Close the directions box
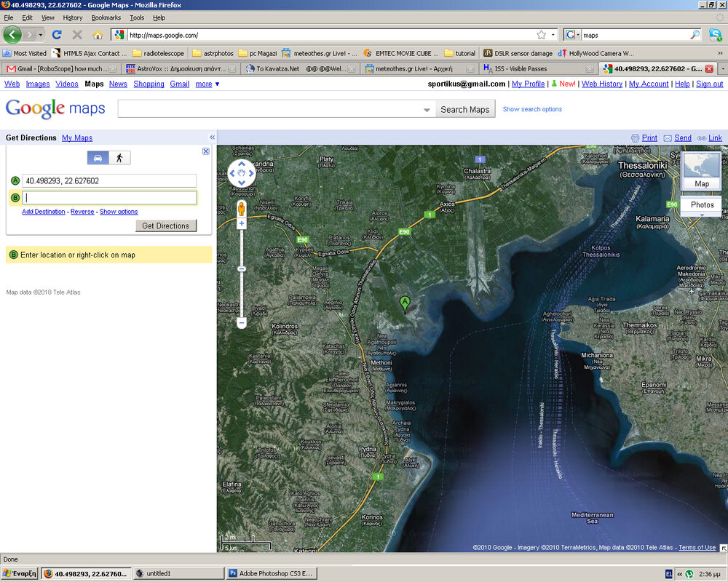The height and width of the screenshot is (582, 728). [x=206, y=151]
